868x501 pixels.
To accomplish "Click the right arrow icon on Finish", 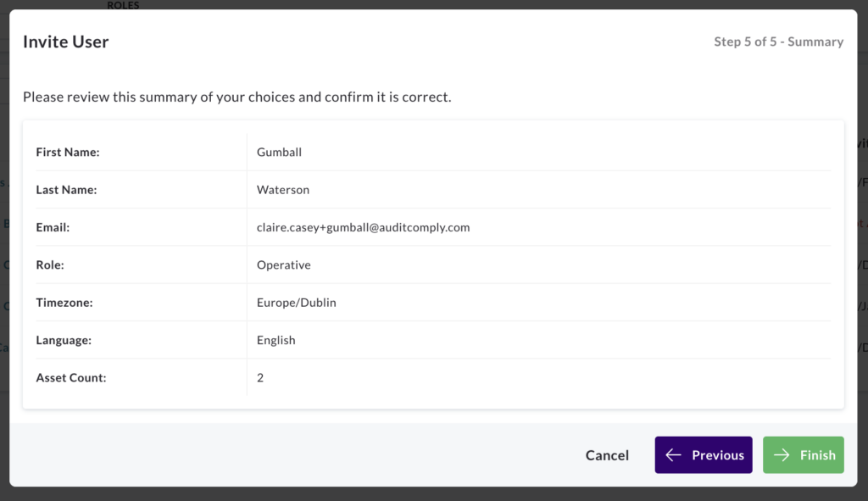I will tap(781, 455).
